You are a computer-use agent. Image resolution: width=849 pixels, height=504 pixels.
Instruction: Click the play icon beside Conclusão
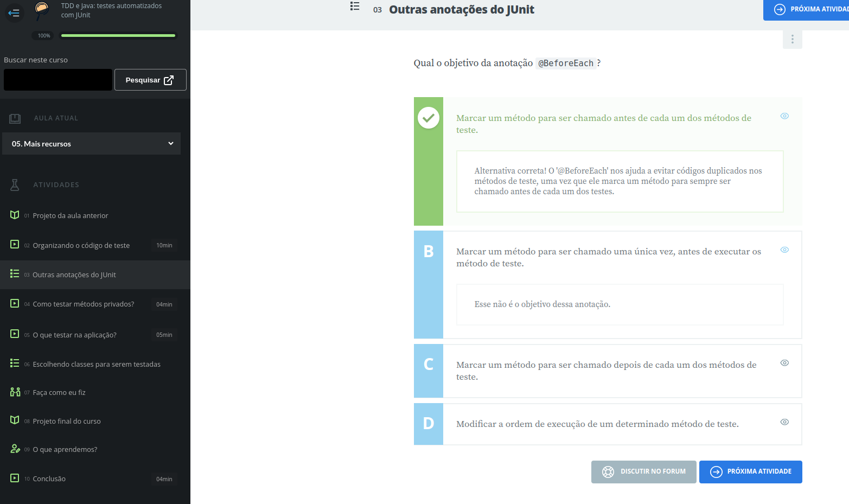15,478
